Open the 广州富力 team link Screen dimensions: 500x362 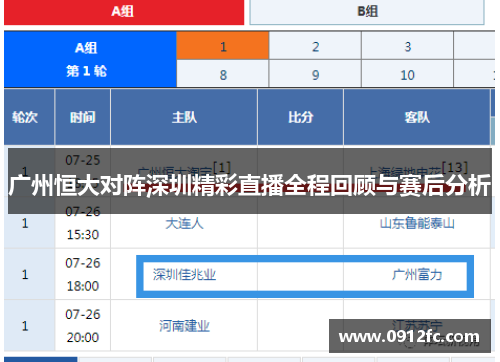point(417,275)
